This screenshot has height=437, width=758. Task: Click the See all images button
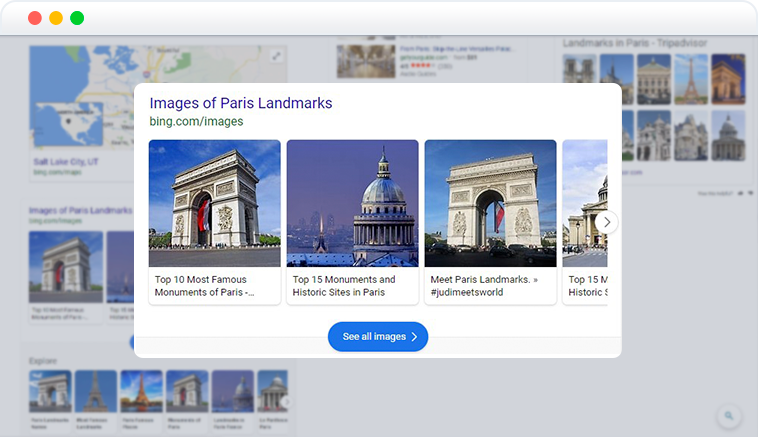[378, 336]
